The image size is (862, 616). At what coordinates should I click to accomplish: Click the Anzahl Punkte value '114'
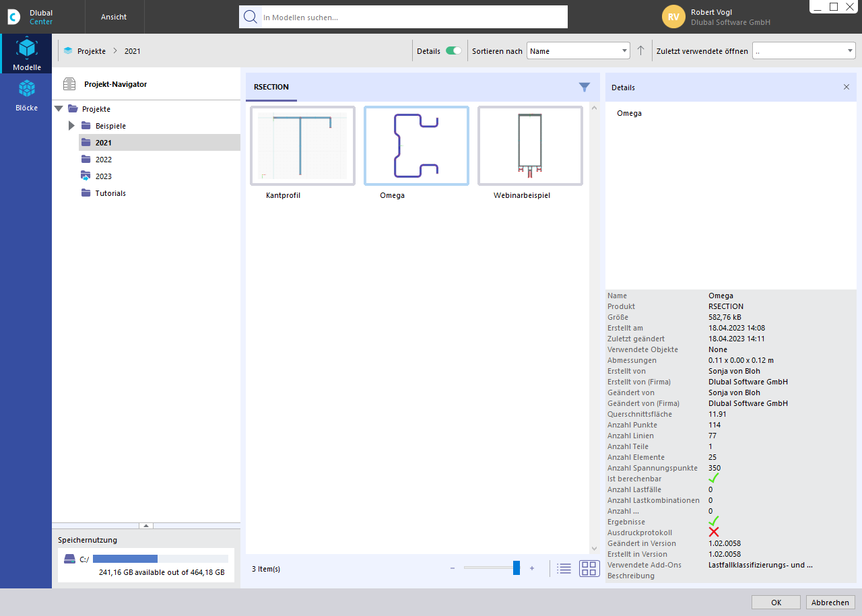coord(715,425)
